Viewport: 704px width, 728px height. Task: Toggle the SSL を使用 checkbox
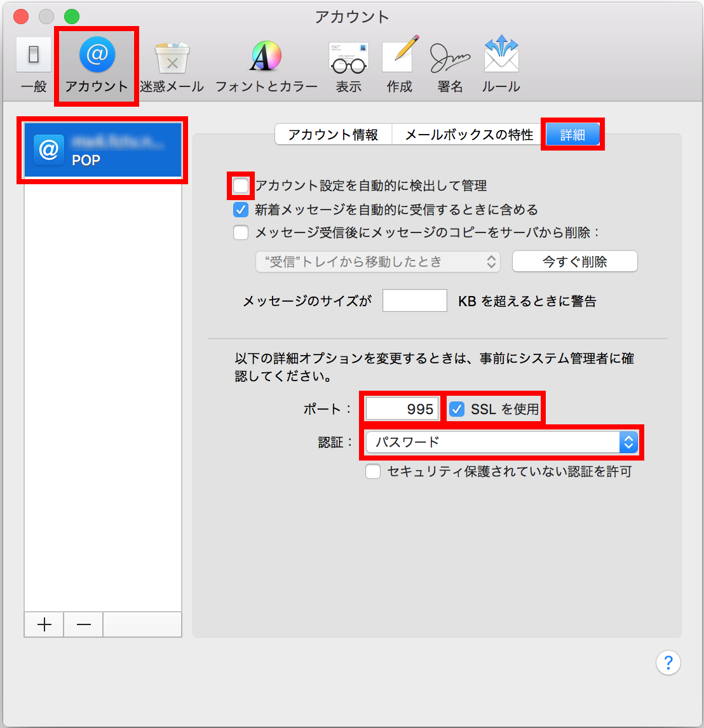(457, 409)
